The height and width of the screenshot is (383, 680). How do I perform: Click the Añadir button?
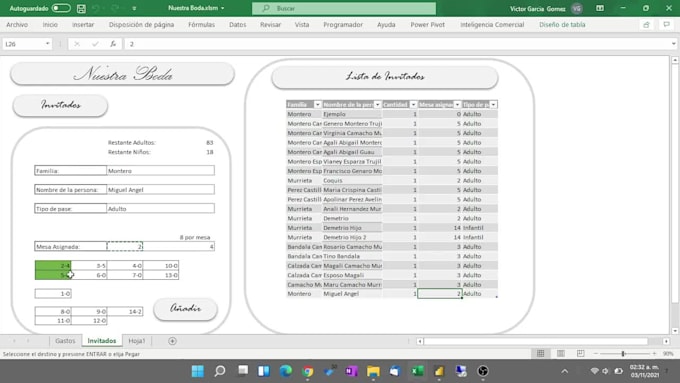[x=185, y=308]
